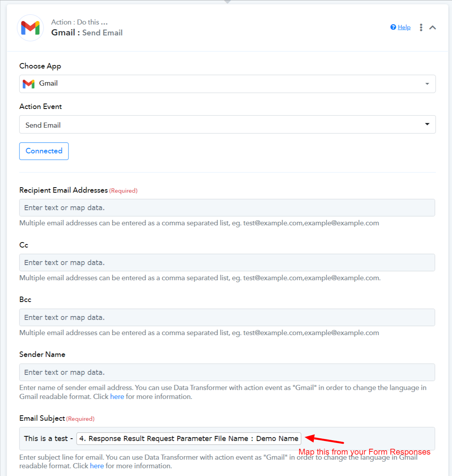452x476 pixels.
Task: Click the Gmail logo in action header
Action: tap(30, 28)
